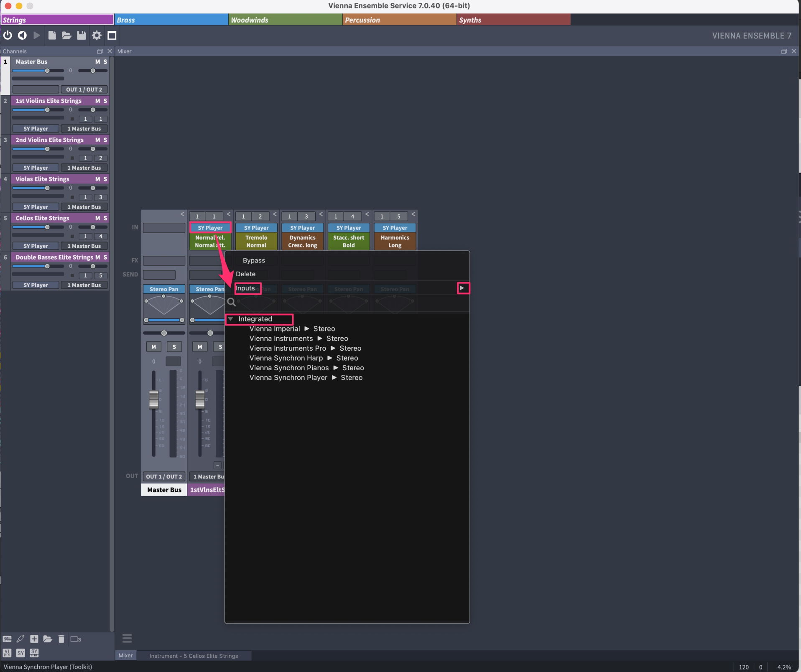
Task: Mute Violas Elite Strings channel
Action: coord(97,179)
